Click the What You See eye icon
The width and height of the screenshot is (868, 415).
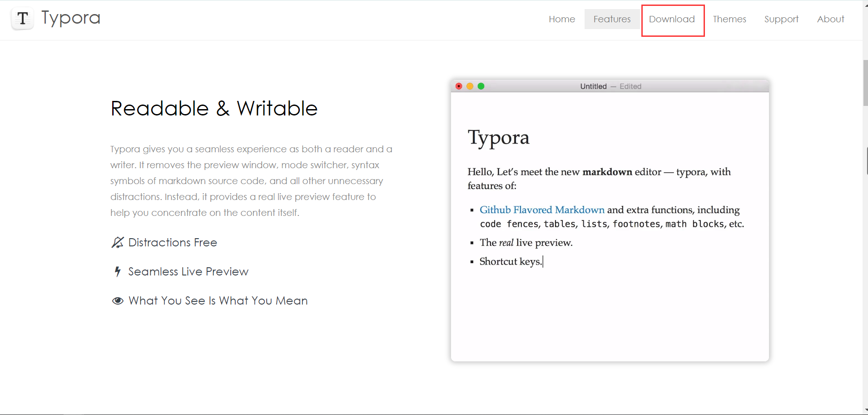(x=118, y=301)
